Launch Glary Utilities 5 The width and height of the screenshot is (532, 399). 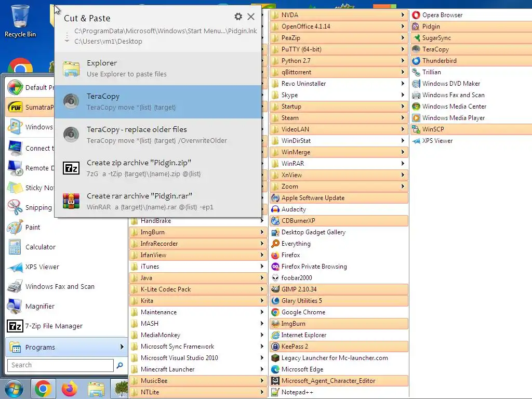point(339,301)
